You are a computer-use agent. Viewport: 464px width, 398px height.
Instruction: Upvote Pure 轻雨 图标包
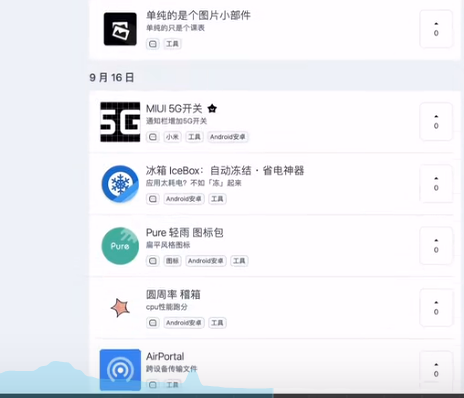coord(436,246)
